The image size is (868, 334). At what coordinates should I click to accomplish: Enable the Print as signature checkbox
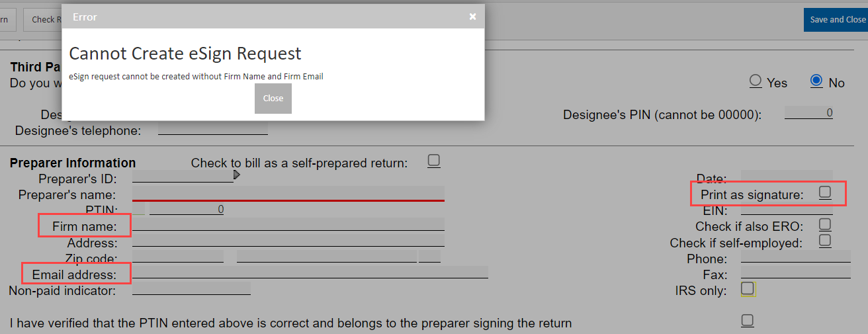click(x=825, y=192)
